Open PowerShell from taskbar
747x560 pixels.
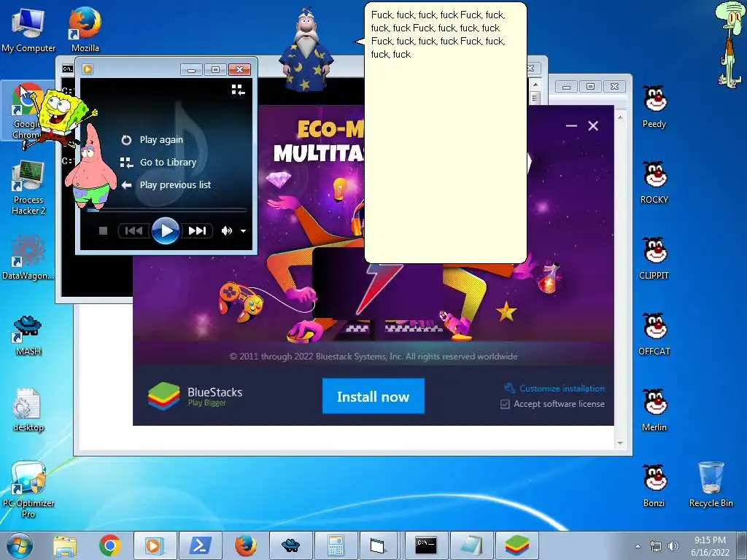[201, 545]
